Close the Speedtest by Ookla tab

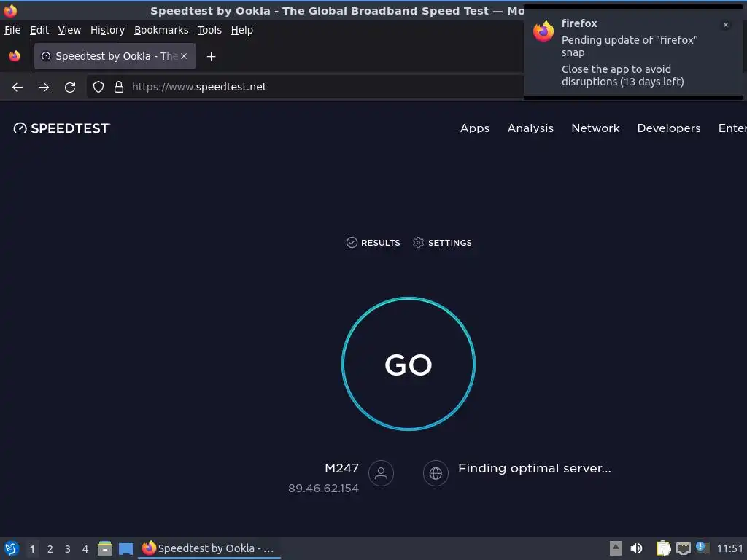(184, 56)
